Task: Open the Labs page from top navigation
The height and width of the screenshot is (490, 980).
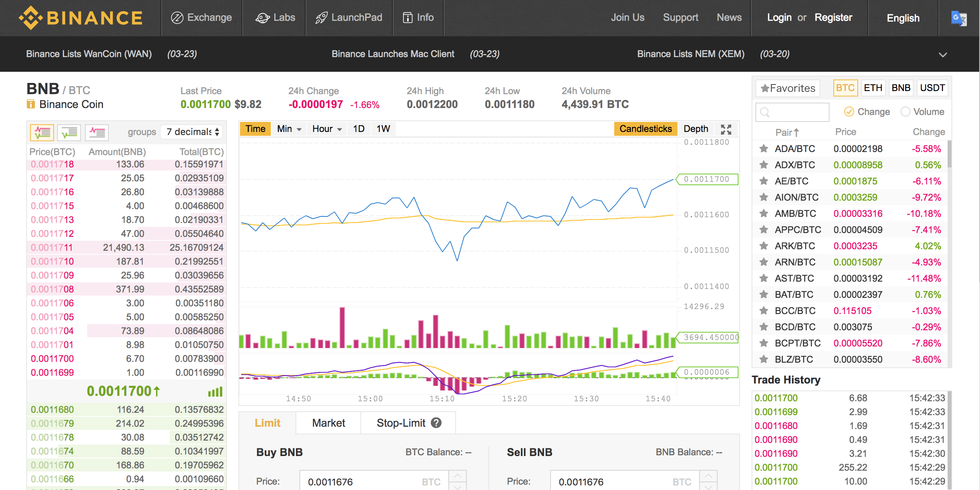Action: coord(274,17)
